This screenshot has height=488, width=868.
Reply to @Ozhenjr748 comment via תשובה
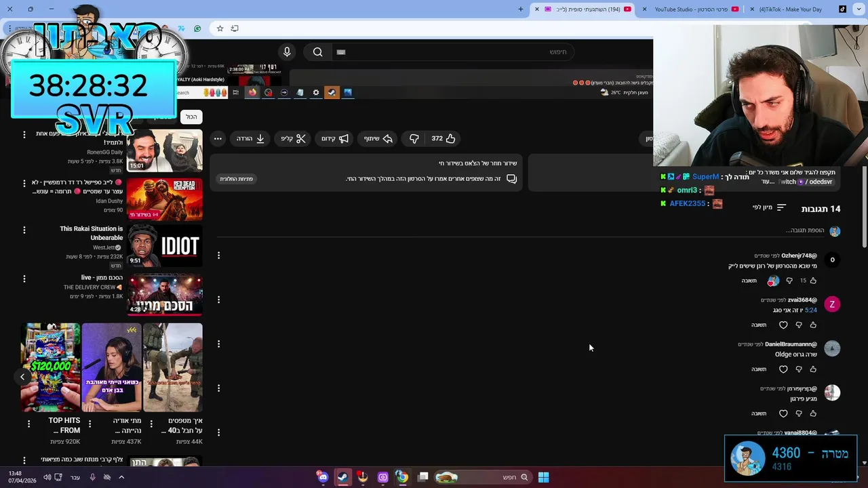tap(749, 281)
